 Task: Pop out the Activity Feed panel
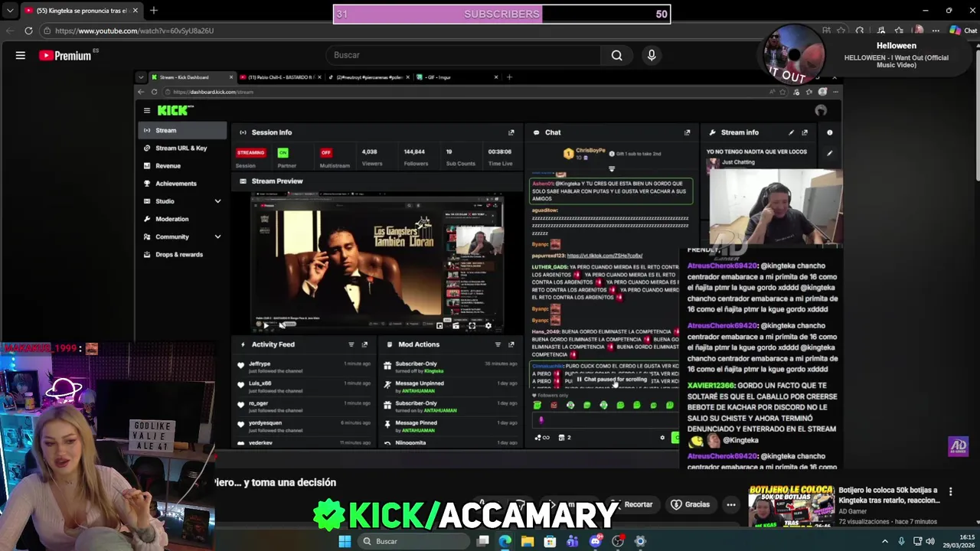(x=364, y=344)
